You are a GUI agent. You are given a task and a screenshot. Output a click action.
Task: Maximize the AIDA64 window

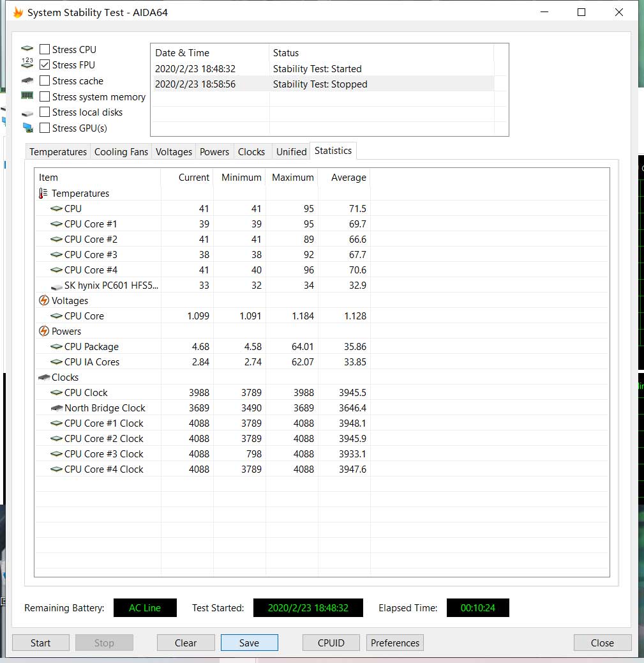tap(581, 12)
